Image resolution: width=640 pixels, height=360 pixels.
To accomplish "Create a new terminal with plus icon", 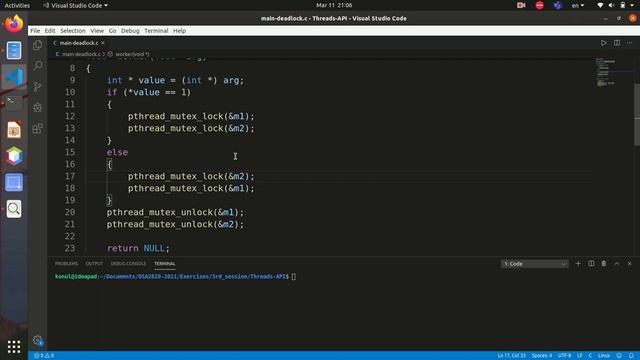I will click(578, 264).
